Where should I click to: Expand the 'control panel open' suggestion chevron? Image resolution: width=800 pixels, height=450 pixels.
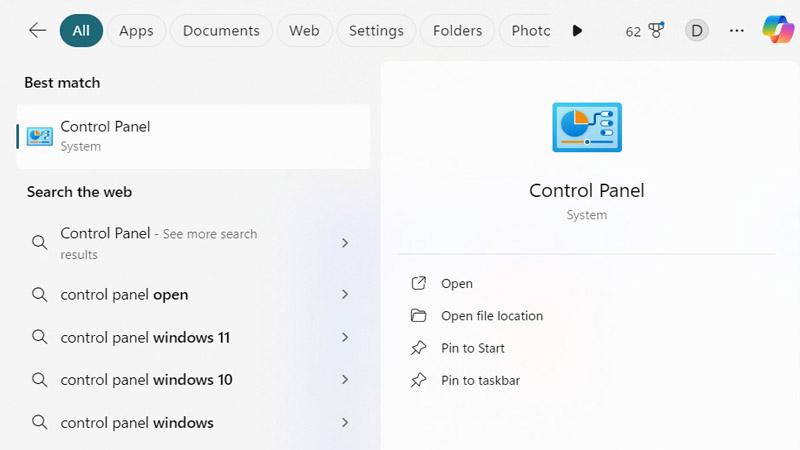pos(345,294)
